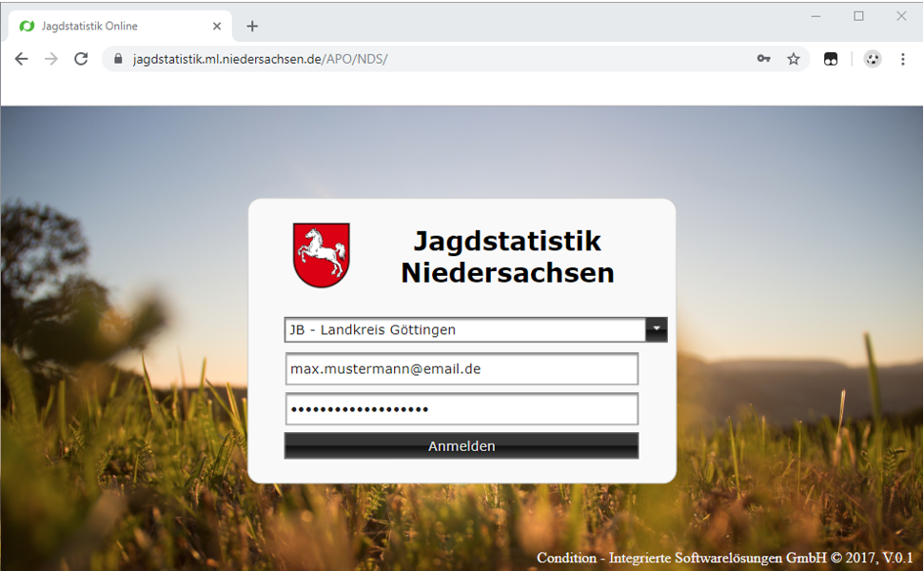Viewport: 924px width, 571px height.
Task: Click into the masked password field
Action: [462, 408]
